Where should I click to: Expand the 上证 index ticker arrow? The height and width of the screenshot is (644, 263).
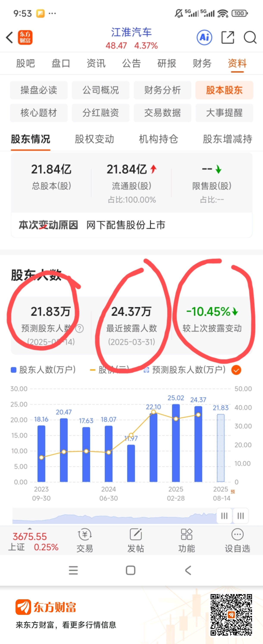[x=30, y=528]
